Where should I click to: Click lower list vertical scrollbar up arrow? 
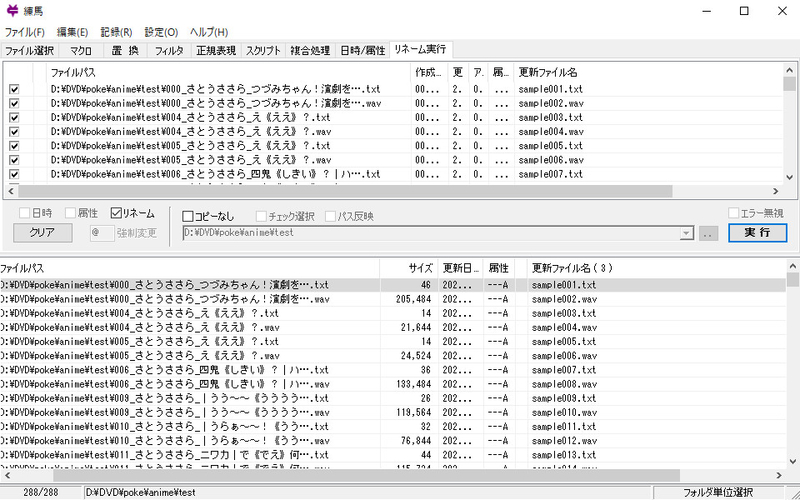[x=793, y=266]
